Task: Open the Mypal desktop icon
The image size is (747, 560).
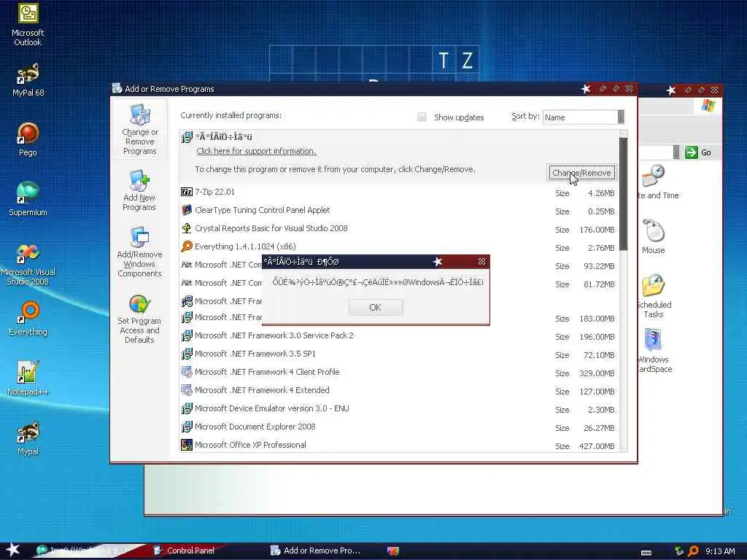Action: tap(28, 438)
